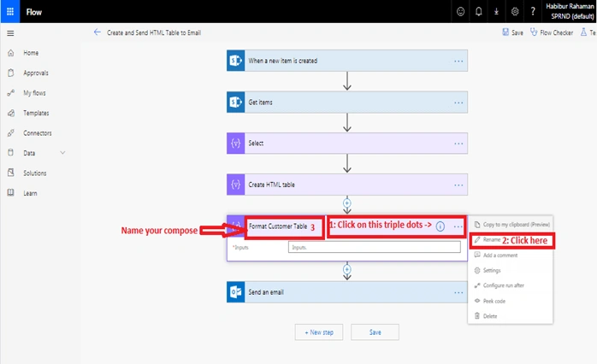Expand the Send an email step
The image size is (597, 364).
[x=347, y=292]
